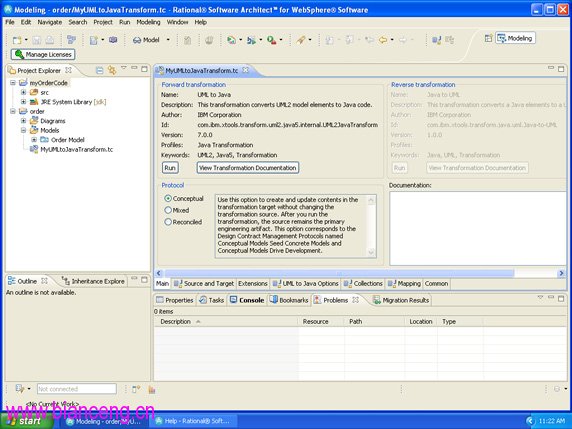Open the Properties view tab
The image size is (572, 429).
(x=175, y=300)
